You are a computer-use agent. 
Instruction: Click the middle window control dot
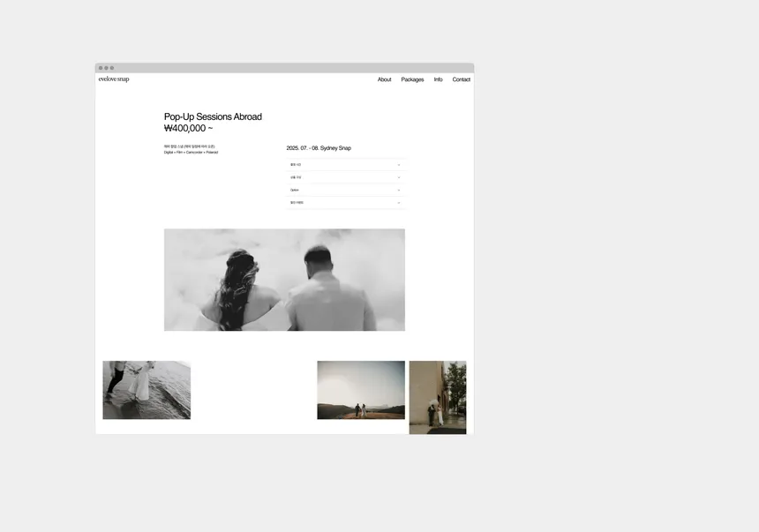(x=106, y=68)
